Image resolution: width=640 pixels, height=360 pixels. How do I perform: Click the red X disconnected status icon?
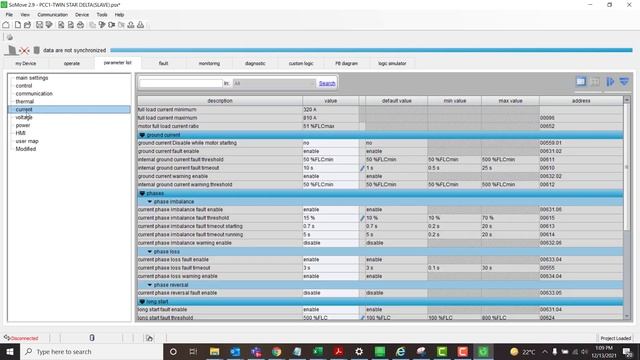[24, 51]
